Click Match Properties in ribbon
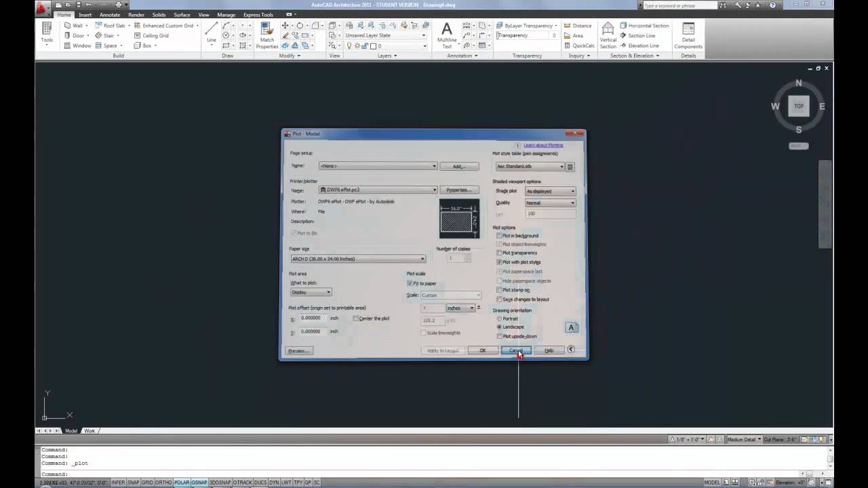This screenshot has height=488, width=868. click(267, 35)
